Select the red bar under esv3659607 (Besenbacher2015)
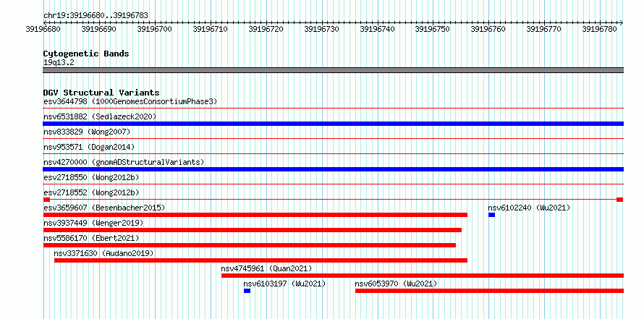The image size is (644, 319). coord(255,215)
